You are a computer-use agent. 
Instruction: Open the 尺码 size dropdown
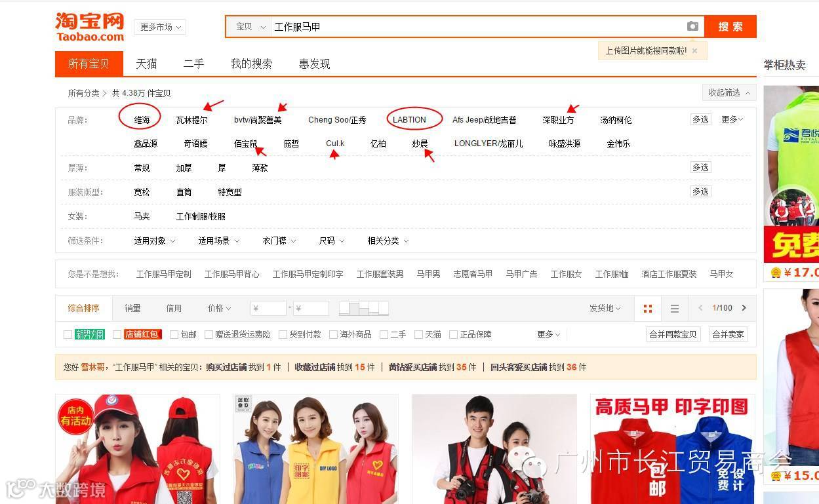(x=332, y=241)
